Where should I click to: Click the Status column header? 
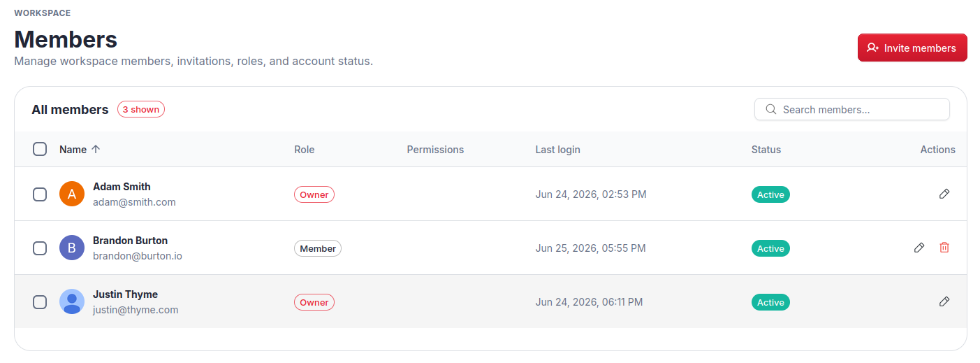click(x=766, y=150)
